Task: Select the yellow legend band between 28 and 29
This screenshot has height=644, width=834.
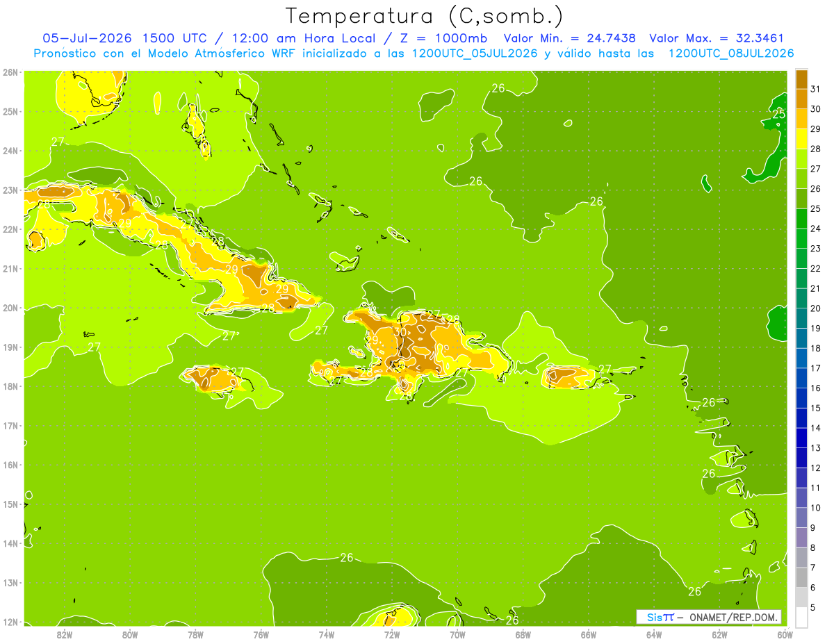Action: click(x=801, y=139)
